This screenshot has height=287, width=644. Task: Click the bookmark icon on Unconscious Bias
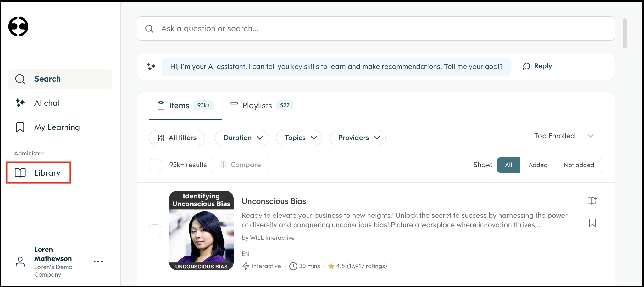point(592,223)
